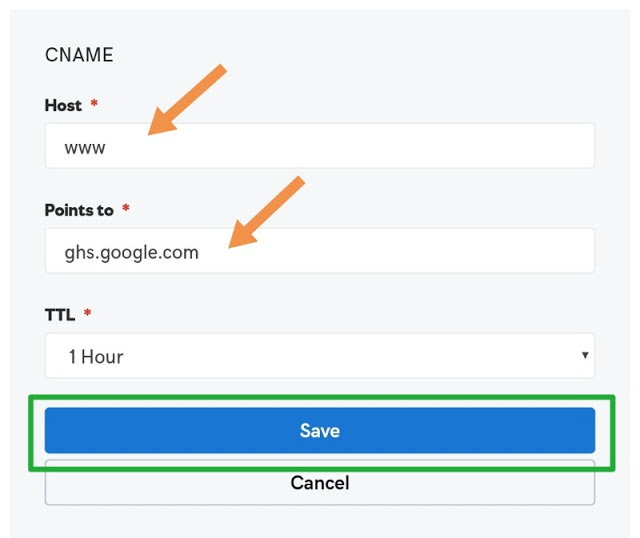Open the TTL dropdown menu

tap(320, 356)
